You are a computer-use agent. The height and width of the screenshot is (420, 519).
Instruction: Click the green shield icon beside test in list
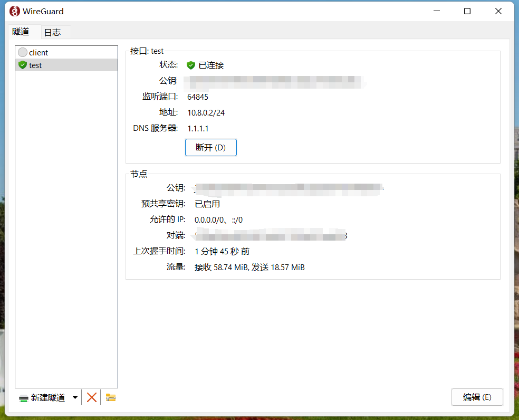(x=23, y=65)
